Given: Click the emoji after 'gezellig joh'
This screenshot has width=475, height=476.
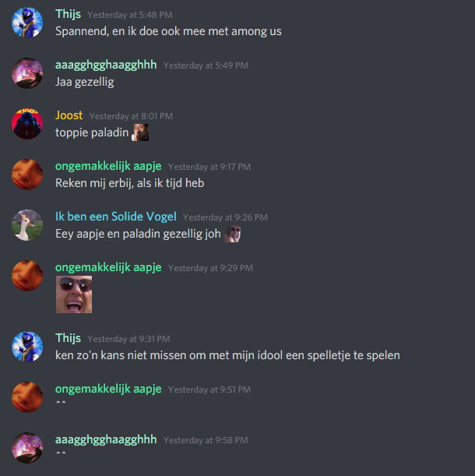Looking at the screenshot, I should (233, 234).
